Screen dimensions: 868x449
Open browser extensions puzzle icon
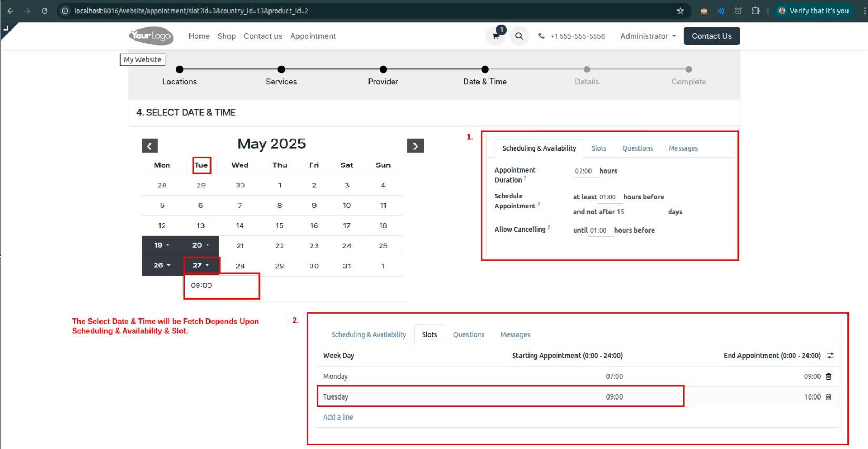click(755, 11)
